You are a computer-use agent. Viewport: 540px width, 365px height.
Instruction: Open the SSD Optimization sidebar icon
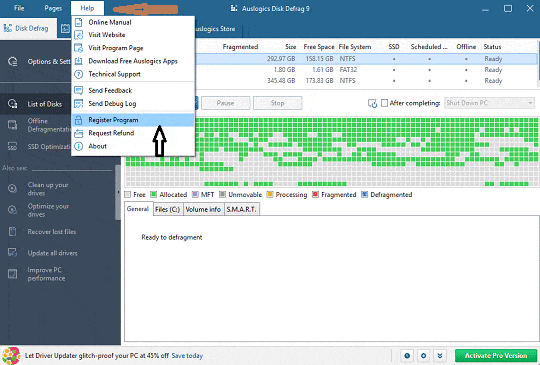[12, 146]
